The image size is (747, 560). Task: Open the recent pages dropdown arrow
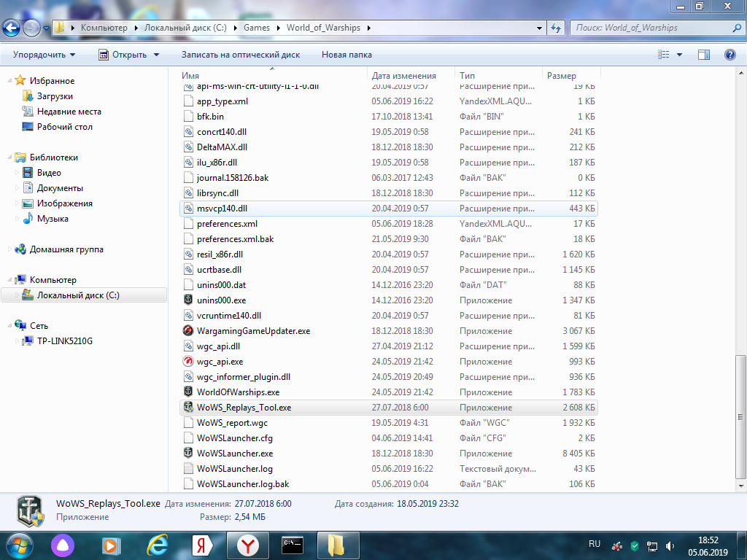[x=46, y=28]
